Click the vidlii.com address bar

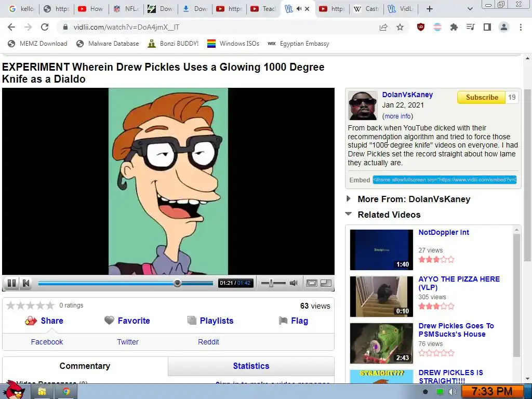217,27
